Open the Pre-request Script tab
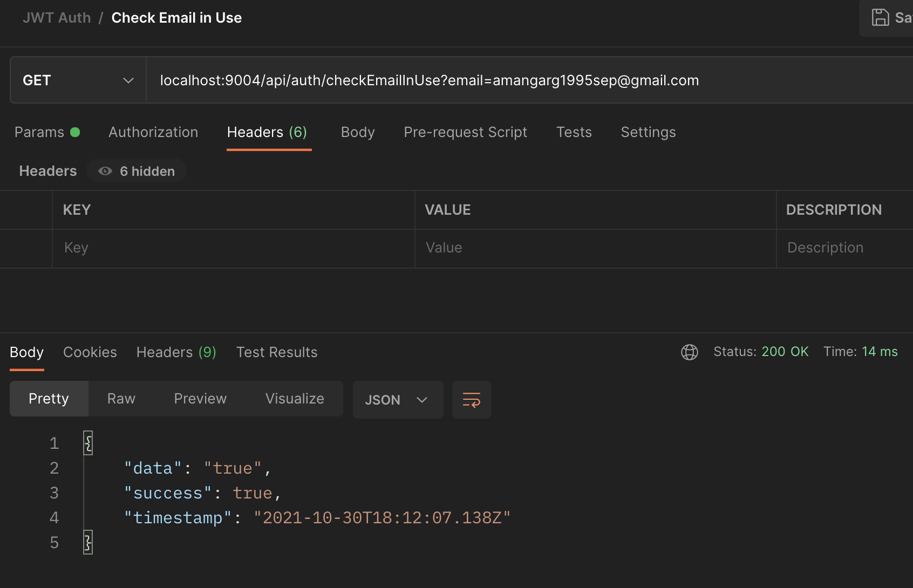 coord(465,132)
